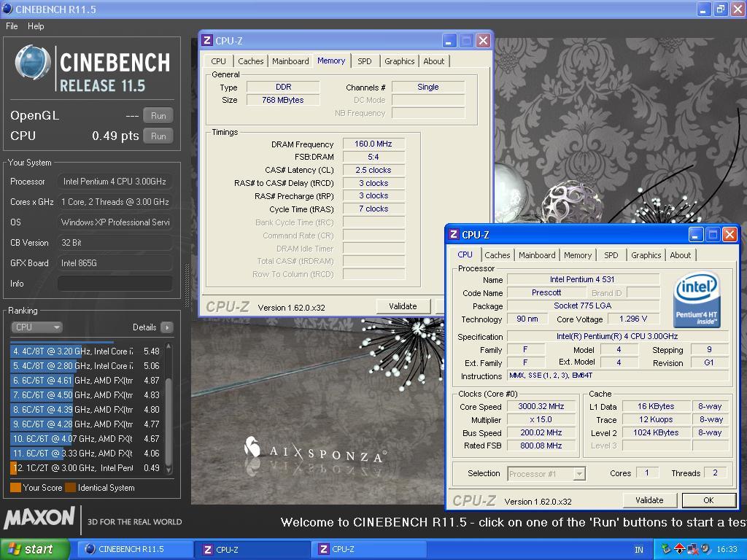Open the Help menu

click(x=36, y=26)
